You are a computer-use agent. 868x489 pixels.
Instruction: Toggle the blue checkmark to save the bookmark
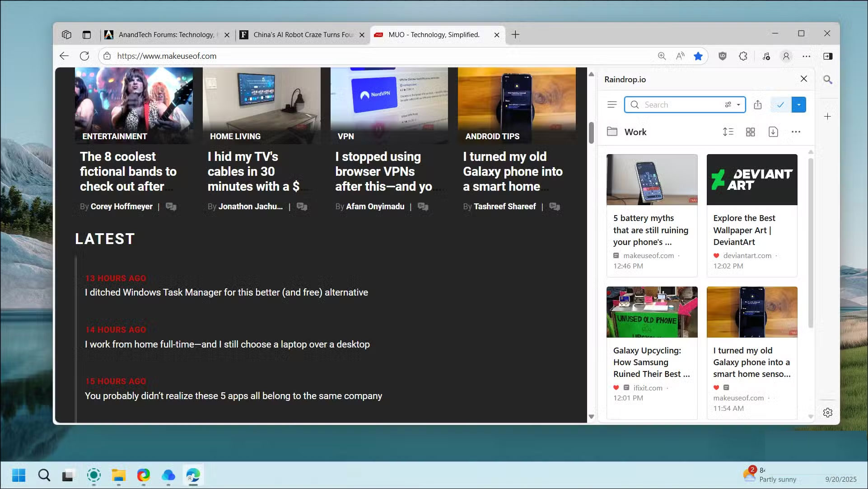click(780, 104)
